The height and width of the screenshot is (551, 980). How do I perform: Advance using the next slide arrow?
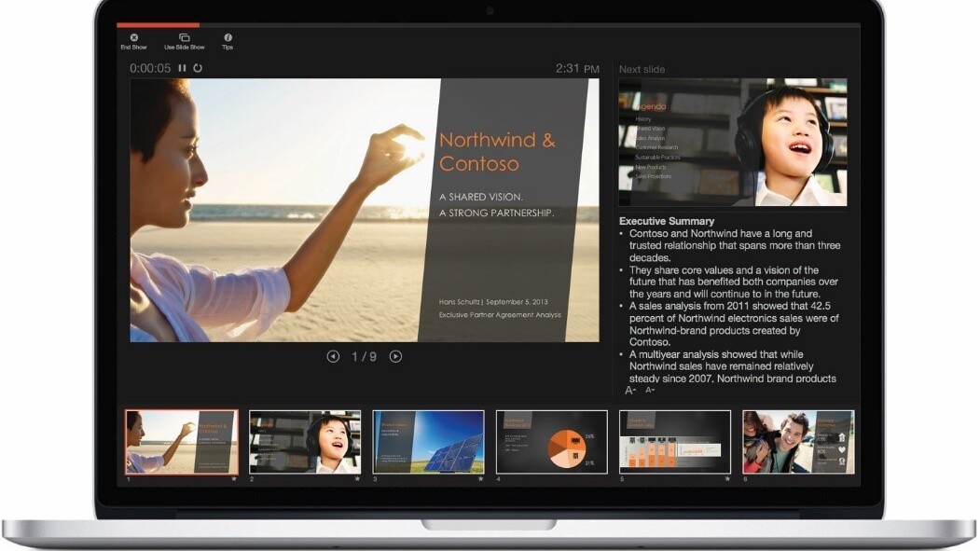click(x=394, y=356)
